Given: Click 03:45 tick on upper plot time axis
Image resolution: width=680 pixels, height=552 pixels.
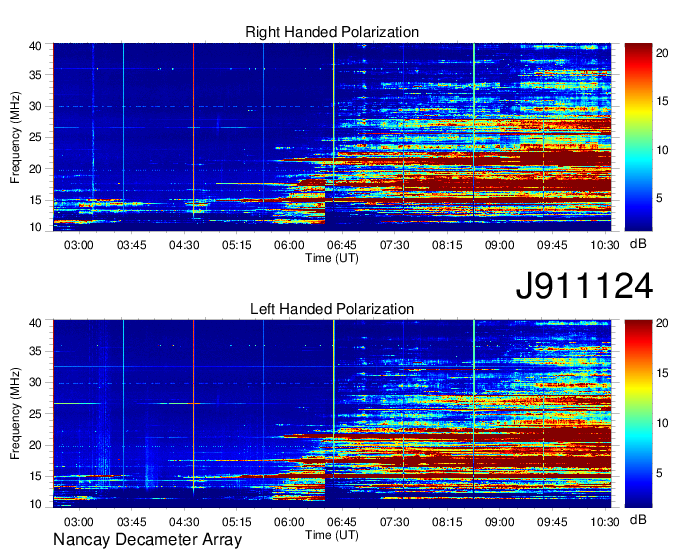Looking at the screenshot, I should click(x=131, y=245).
